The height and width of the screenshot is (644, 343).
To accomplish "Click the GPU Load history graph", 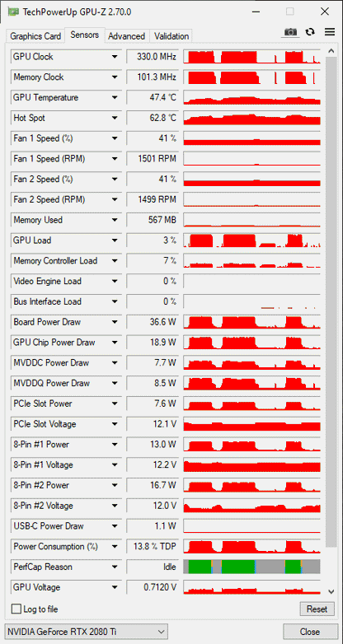I will [x=251, y=240].
